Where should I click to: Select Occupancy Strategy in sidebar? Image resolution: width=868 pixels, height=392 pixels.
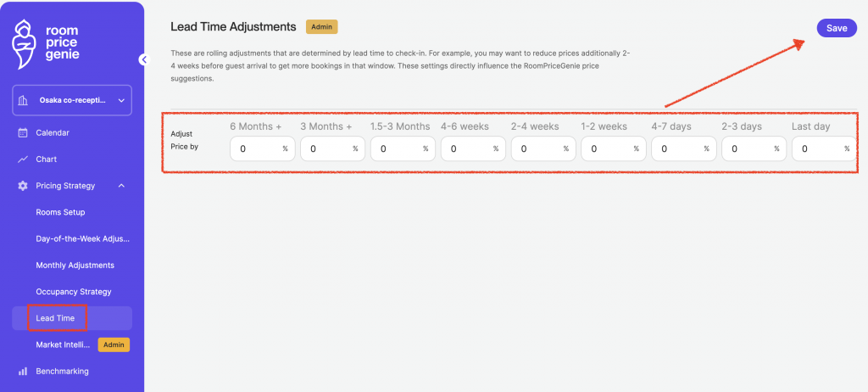[x=74, y=291]
